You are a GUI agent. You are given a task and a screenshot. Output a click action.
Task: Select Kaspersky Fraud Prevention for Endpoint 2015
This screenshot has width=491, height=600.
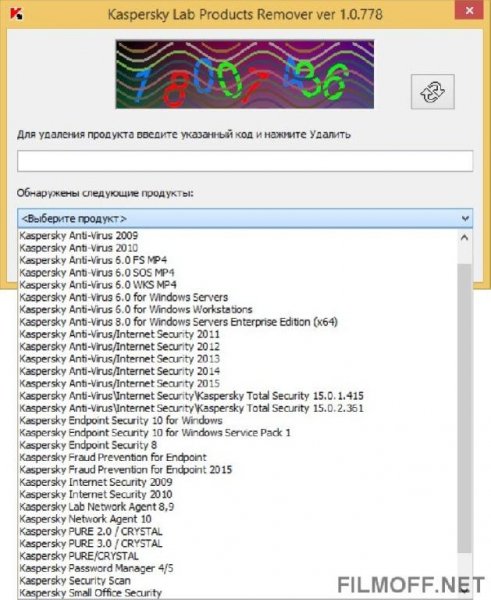(238, 470)
